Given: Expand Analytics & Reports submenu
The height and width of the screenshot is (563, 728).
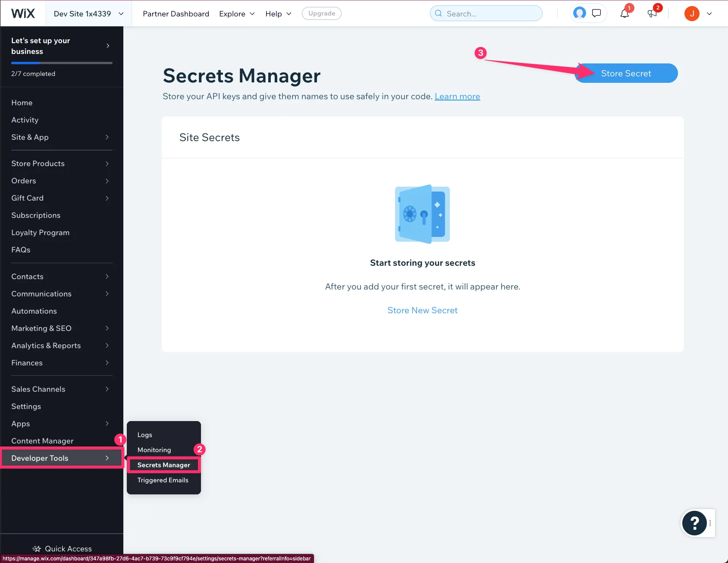Looking at the screenshot, I should point(62,346).
